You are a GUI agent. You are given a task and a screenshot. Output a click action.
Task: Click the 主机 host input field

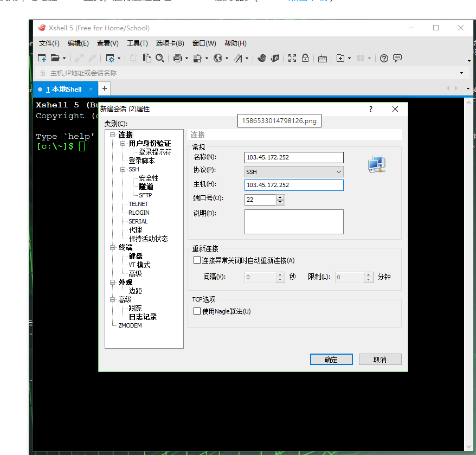(x=294, y=185)
